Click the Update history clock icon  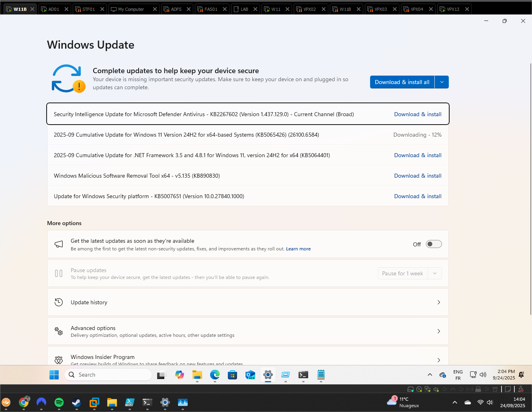click(59, 302)
